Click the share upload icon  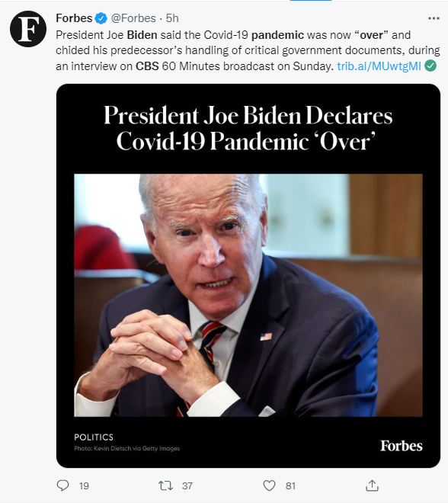(372, 485)
